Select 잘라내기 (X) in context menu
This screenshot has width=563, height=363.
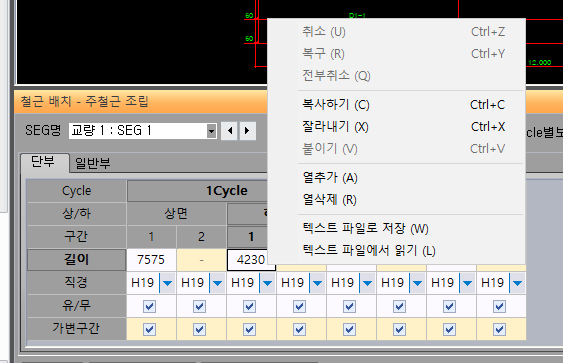point(396,126)
